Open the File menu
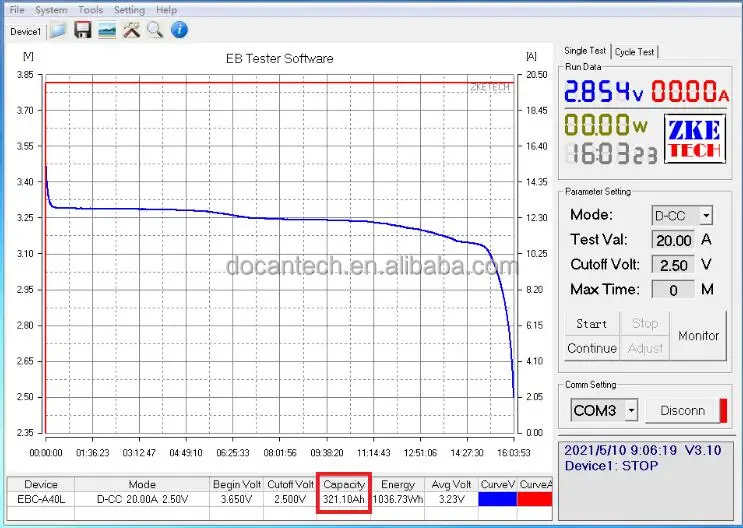Image resolution: width=743 pixels, height=528 pixels. (17, 10)
